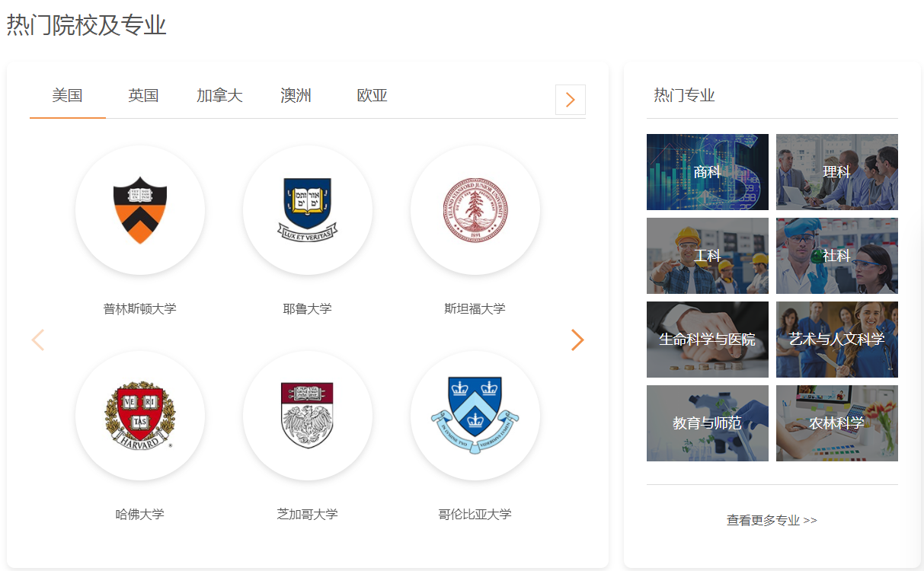This screenshot has width=924, height=571.
Task: Open the 生命科学与医院 major tile
Action: 708,340
